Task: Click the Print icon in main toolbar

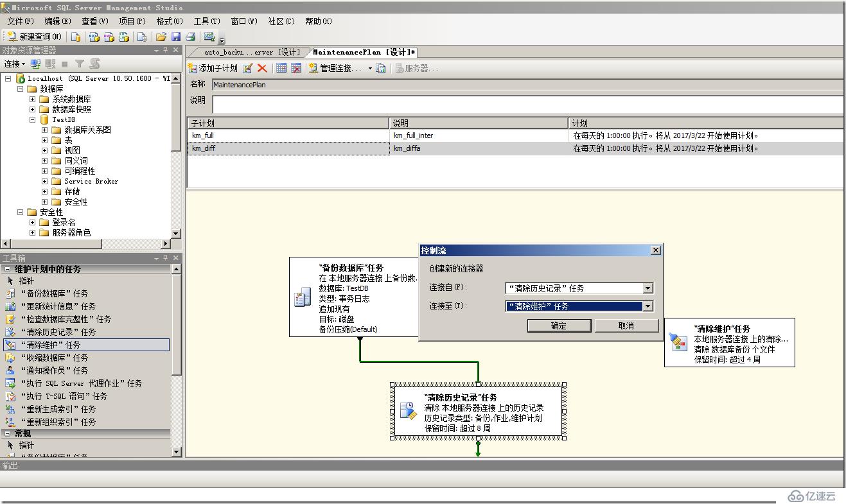Action: tap(190, 37)
